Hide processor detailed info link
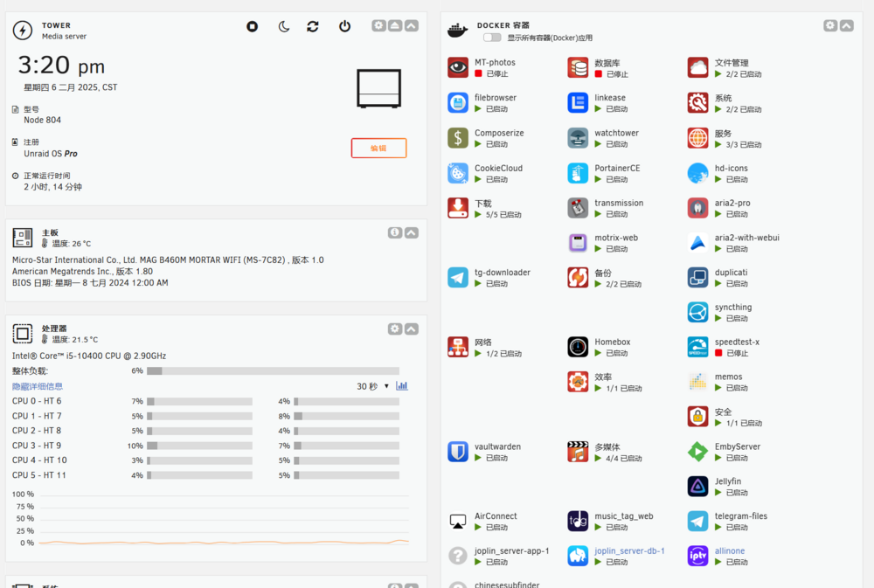 click(38, 386)
